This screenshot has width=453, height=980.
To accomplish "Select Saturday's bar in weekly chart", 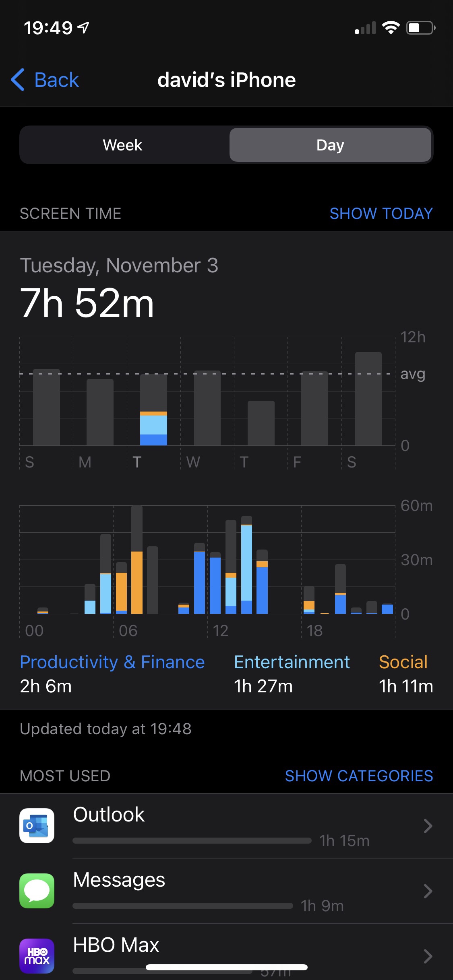I will tap(368, 399).
